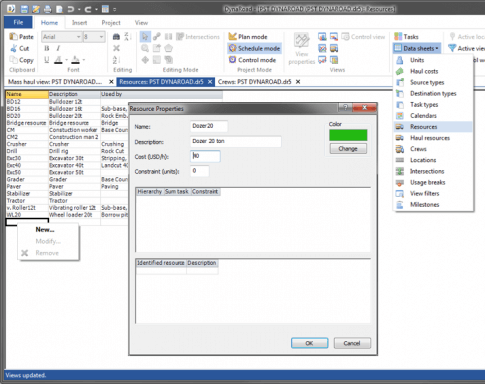Toggle Underline formatting
Image resolution: width=485 pixels, height=384 pixels.
[x=47, y=60]
